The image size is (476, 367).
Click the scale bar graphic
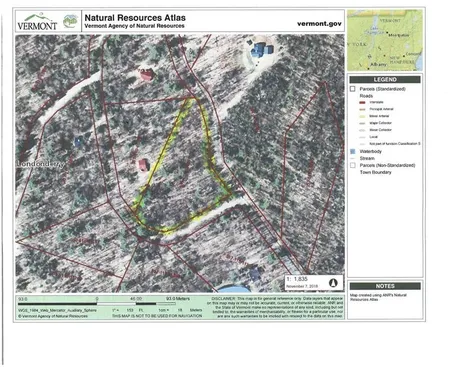coord(97,304)
